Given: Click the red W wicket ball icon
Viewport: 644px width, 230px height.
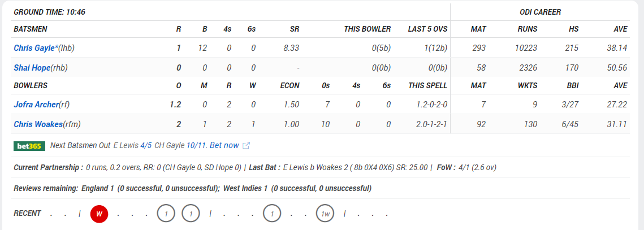Looking at the screenshot, I should pyautogui.click(x=99, y=214).
